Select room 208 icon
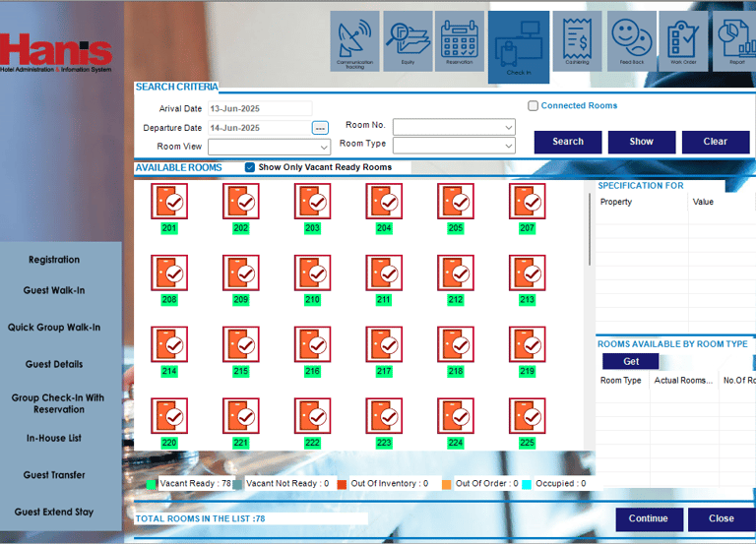The width and height of the screenshot is (756, 544). click(169, 272)
